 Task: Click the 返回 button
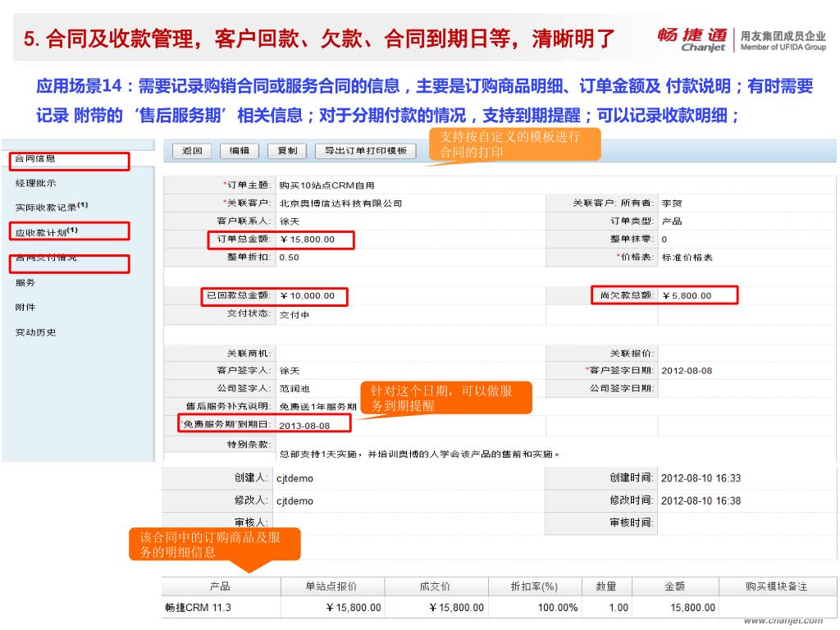point(192,151)
